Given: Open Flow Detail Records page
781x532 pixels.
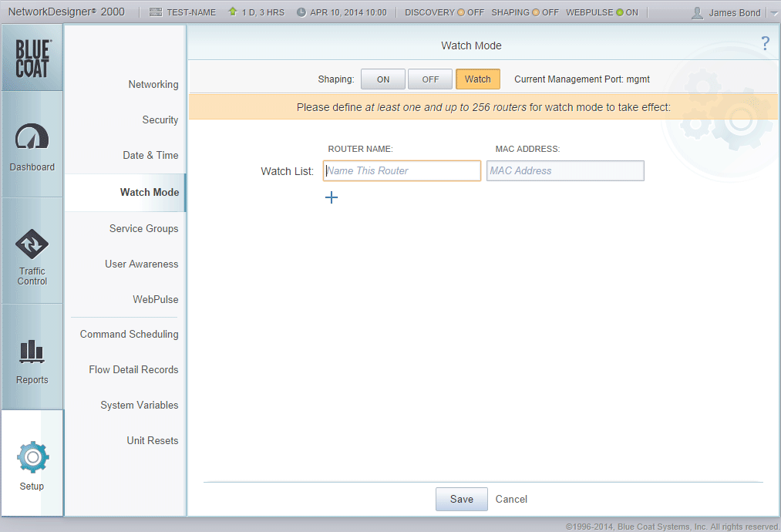Looking at the screenshot, I should coord(133,369).
